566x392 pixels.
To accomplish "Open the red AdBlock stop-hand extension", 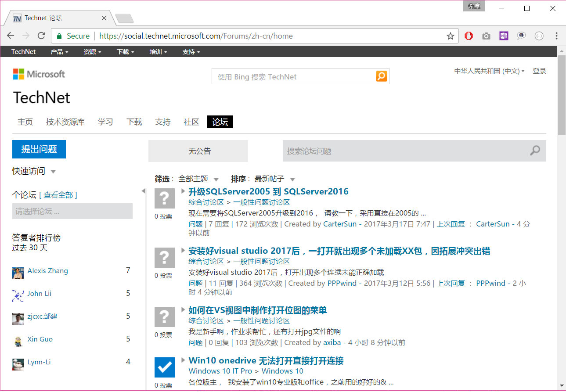I will pos(469,36).
